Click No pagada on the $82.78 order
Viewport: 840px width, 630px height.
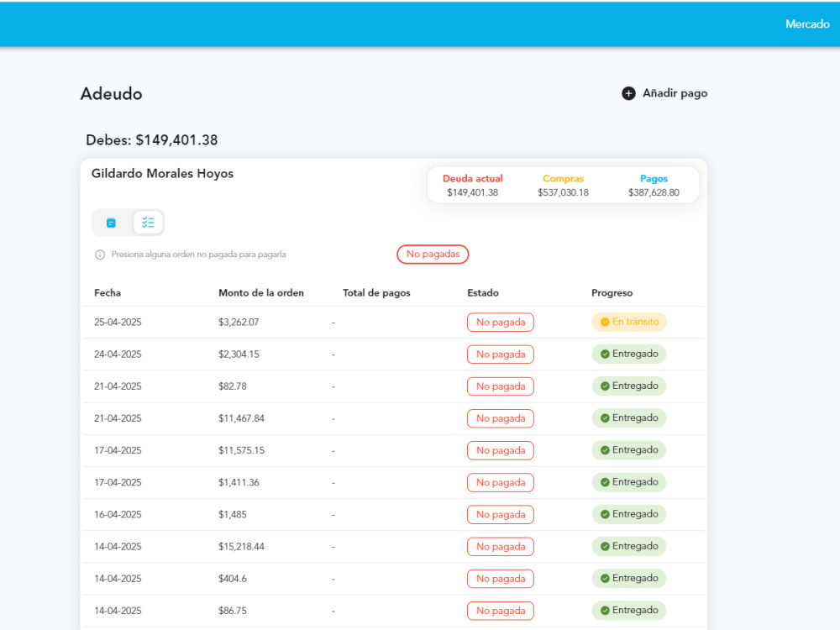501,386
